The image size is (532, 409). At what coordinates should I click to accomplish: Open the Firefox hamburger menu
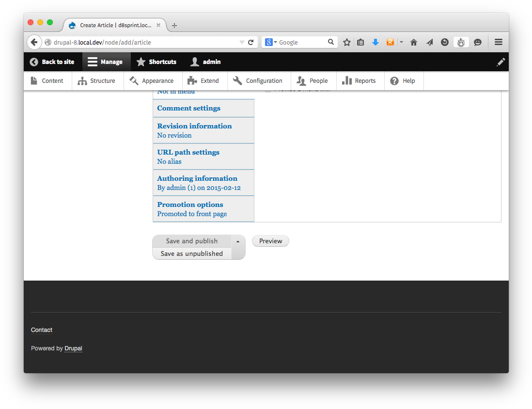pos(499,42)
